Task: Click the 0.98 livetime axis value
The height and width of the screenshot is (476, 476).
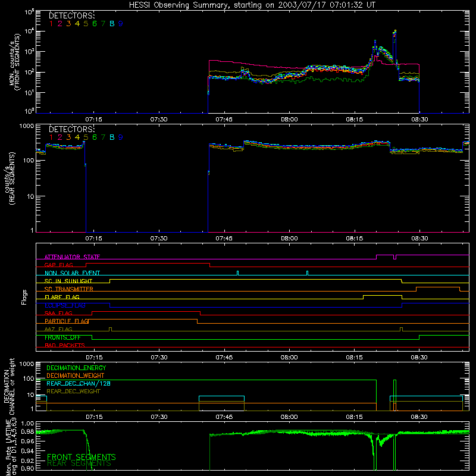Action: coord(28,432)
